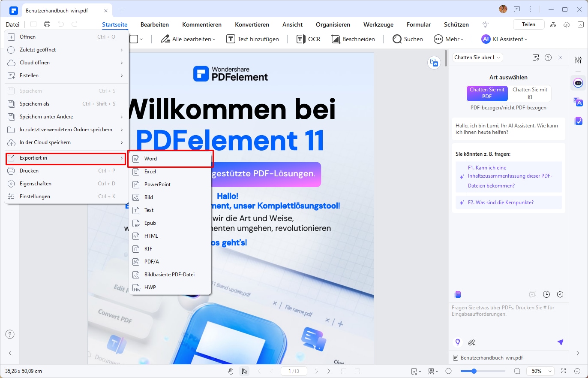Open the proofread checkmark sidebar icon
The image size is (588, 378).
coord(578,121)
